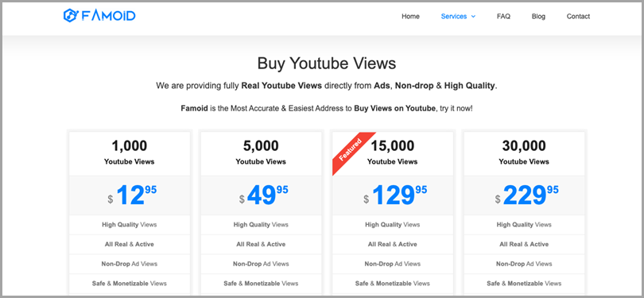
Task: Click All Real & Active in 15,000 card
Action: pyautogui.click(x=392, y=244)
